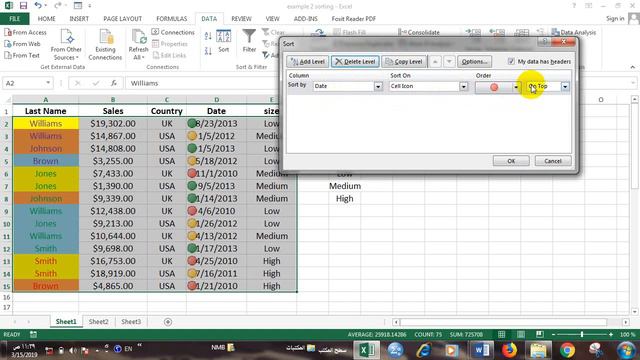Click the Sort ribbon button
This screenshot has width=640, height=360.
point(223,41)
